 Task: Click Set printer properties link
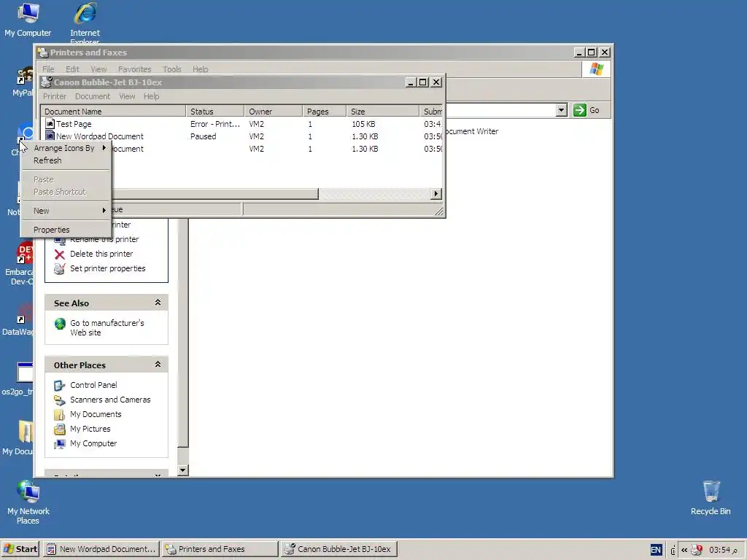pos(108,268)
